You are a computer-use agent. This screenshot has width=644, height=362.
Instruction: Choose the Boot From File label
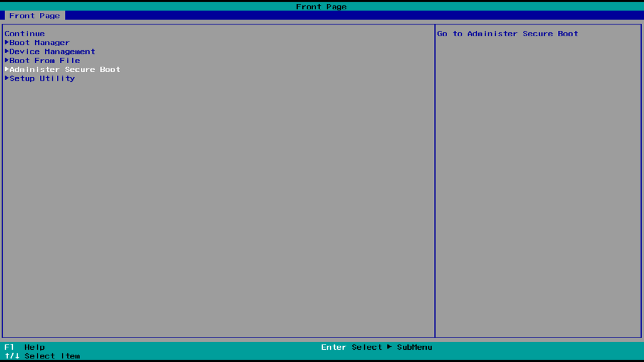point(44,60)
